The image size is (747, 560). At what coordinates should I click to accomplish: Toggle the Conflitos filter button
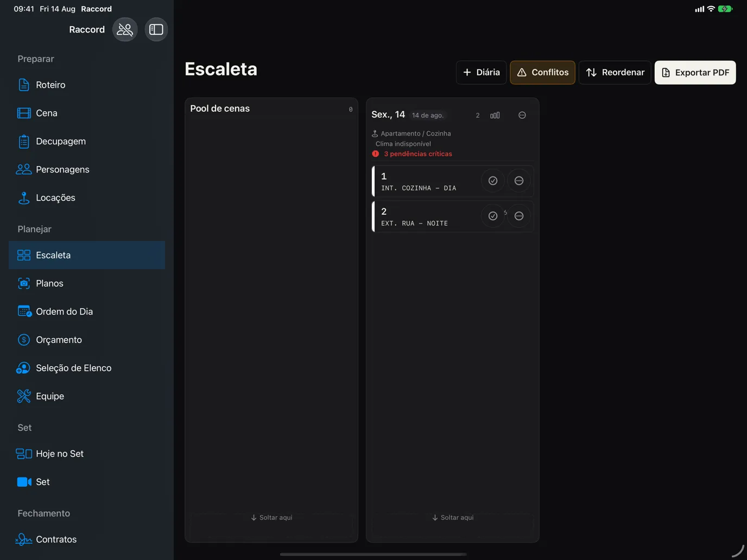(542, 72)
